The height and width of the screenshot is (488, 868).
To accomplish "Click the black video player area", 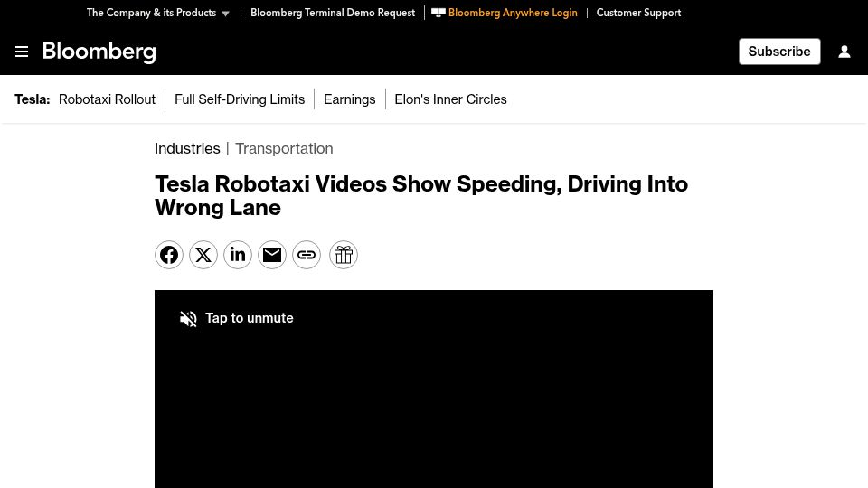I will [433, 389].
